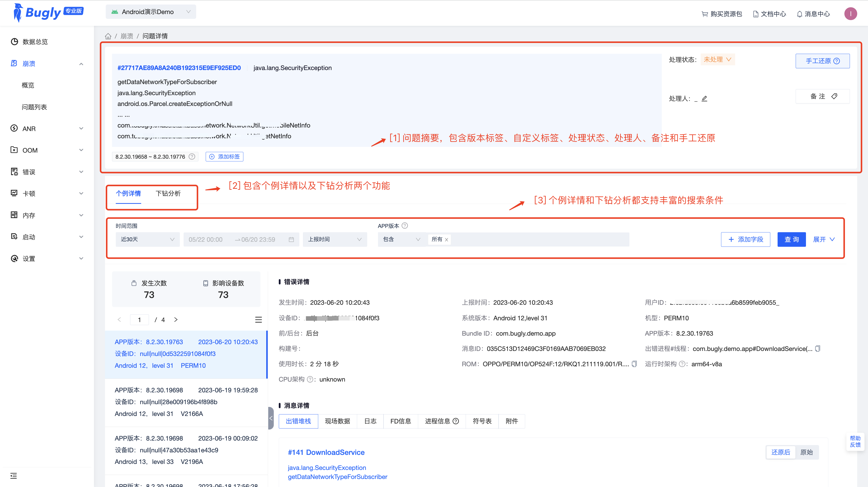Image resolution: width=868 pixels, height=487 pixels.
Task: Click the 内存 sidebar icon
Action: point(14,215)
